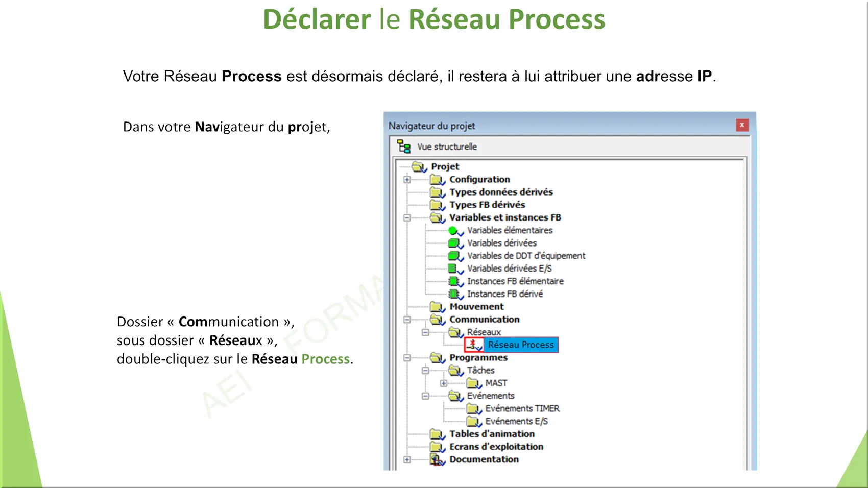This screenshot has width=868, height=488.
Task: Click the Mouvement folder icon
Action: tap(438, 307)
